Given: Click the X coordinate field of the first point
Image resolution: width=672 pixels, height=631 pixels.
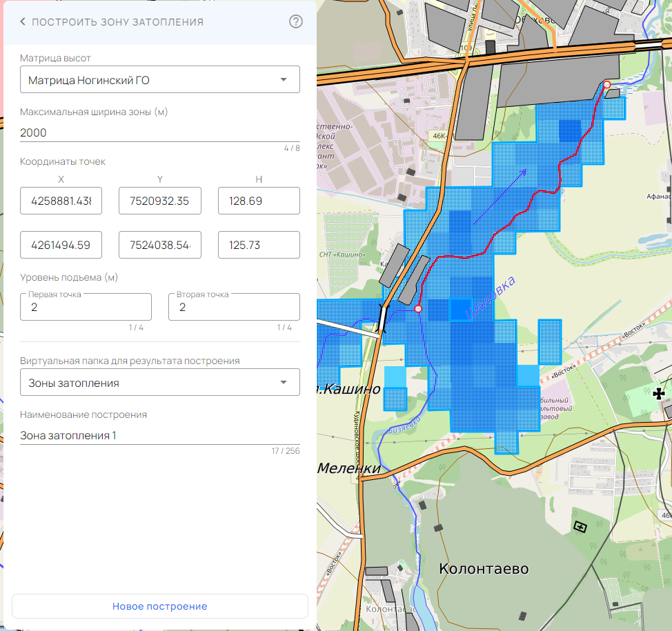Looking at the screenshot, I should pos(61,201).
